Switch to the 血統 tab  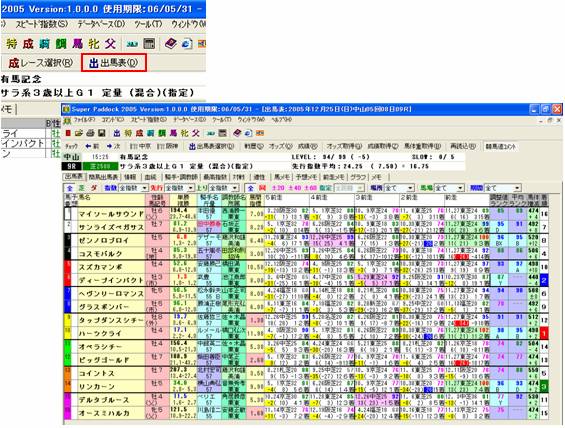coord(150,177)
